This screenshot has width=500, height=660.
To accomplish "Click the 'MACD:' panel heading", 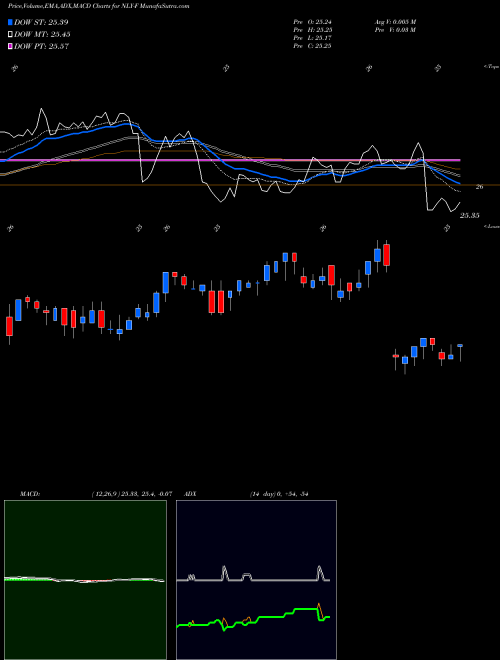I will (x=30, y=494).
